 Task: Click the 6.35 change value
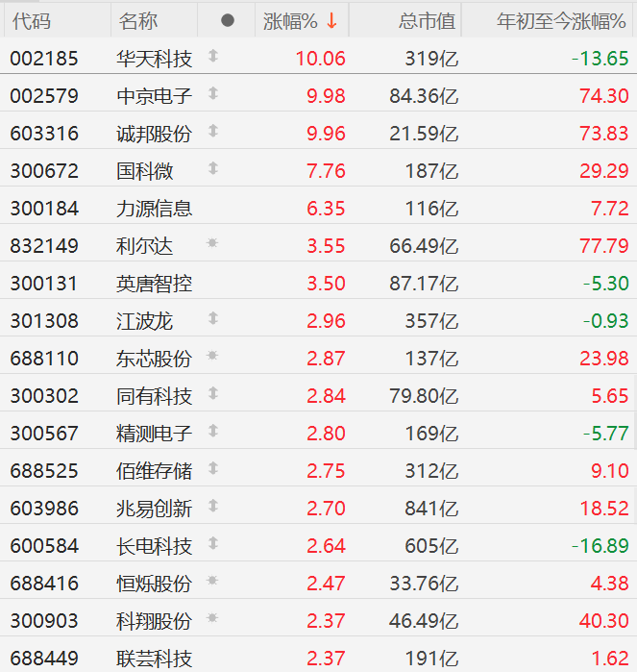coord(326,209)
